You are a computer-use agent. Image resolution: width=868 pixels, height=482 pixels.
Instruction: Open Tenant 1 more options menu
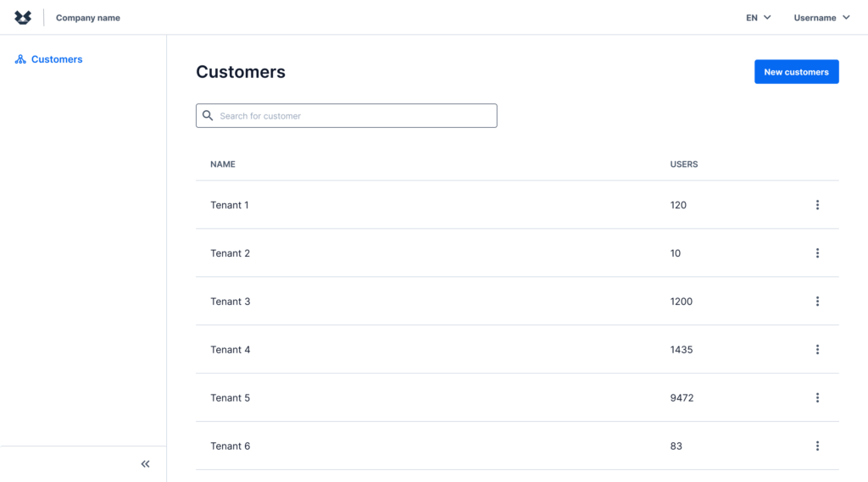tap(817, 205)
